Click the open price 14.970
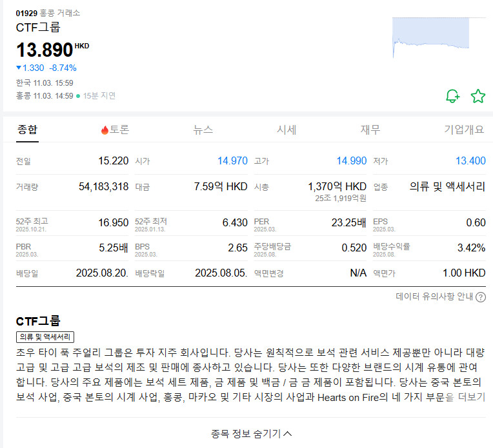This screenshot has height=448, width=493. [232, 161]
